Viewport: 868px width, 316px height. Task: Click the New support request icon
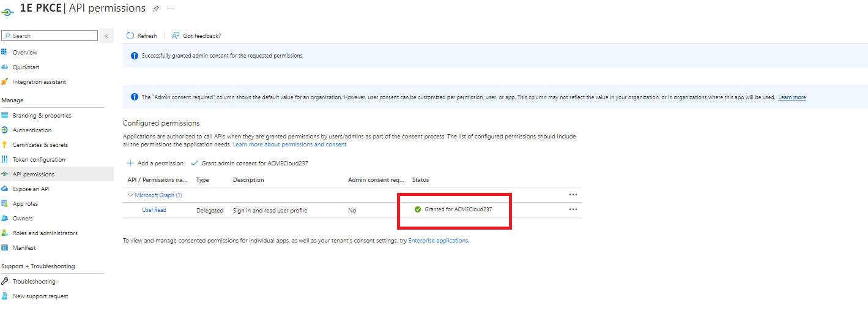[5, 296]
